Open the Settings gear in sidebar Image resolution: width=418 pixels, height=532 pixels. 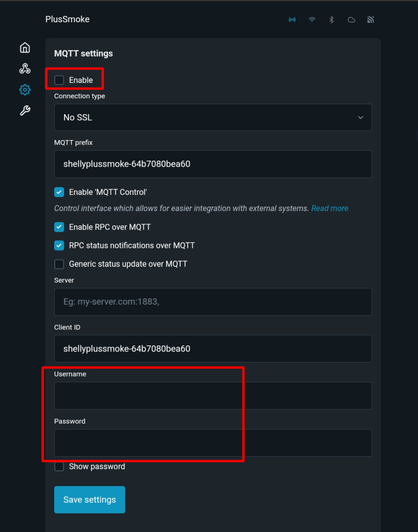pyautogui.click(x=25, y=90)
